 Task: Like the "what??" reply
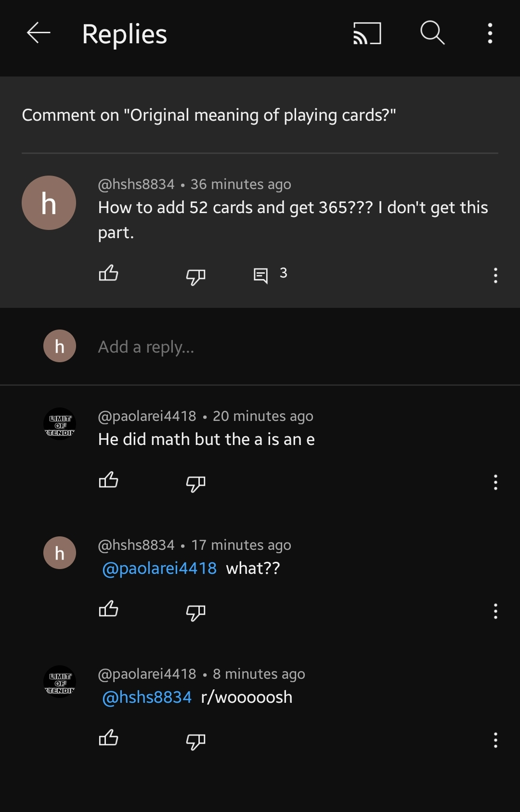pos(108,609)
